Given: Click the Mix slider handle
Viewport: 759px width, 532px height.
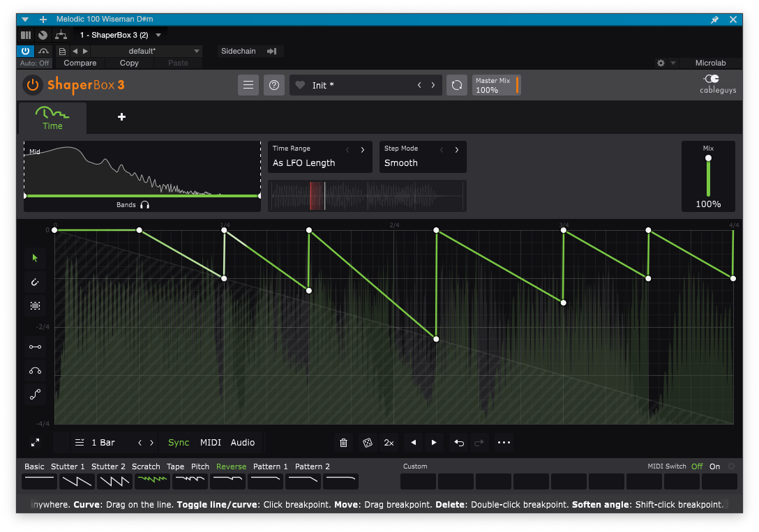Looking at the screenshot, I should coord(708,158).
